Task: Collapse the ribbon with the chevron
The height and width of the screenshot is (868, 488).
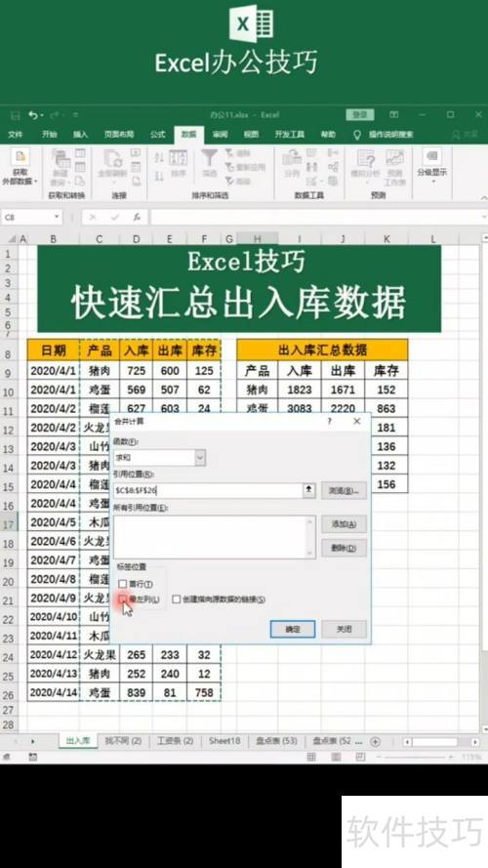Action: tap(483, 197)
